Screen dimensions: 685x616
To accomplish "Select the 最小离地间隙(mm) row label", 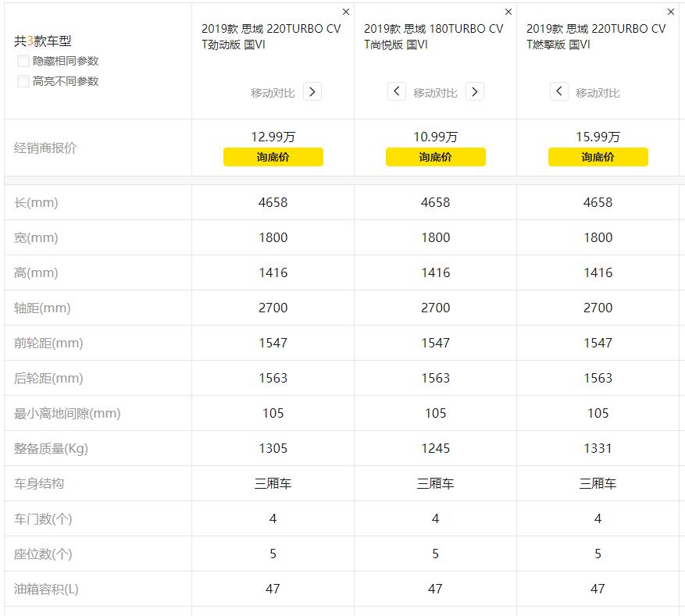I will [x=67, y=414].
